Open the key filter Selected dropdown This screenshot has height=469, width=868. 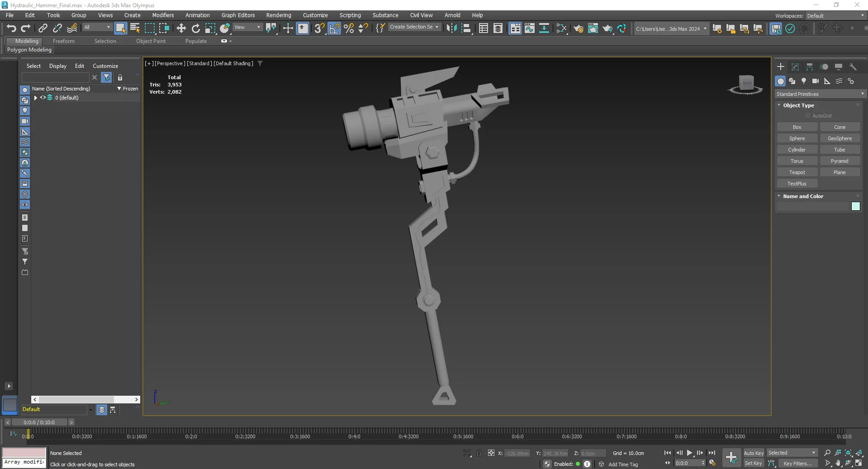(x=792, y=453)
